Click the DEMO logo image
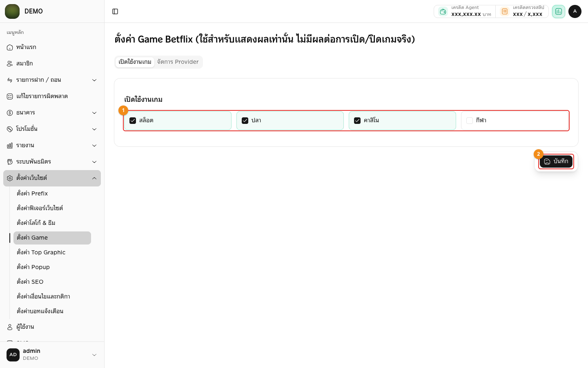This screenshot has height=368, width=588. (12, 11)
